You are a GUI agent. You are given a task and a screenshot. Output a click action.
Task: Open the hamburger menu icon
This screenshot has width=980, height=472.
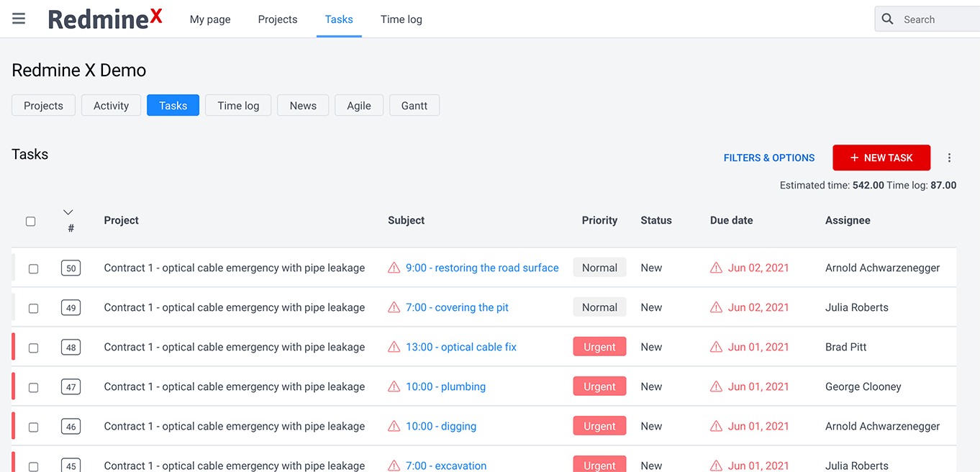19,19
